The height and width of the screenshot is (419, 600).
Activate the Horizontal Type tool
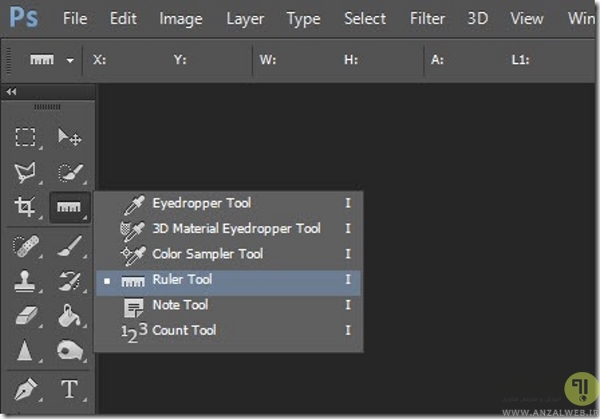(x=70, y=387)
